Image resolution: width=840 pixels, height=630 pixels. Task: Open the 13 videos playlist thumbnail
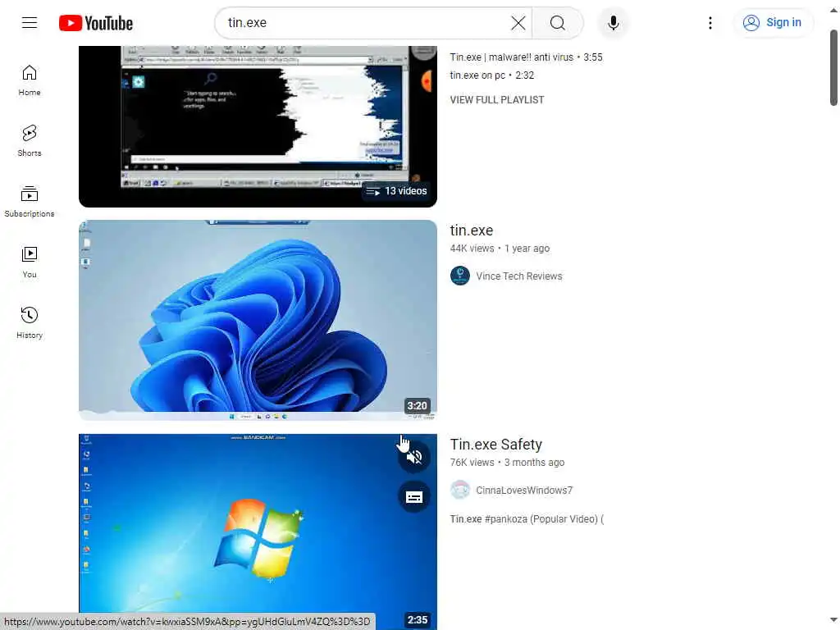pyautogui.click(x=258, y=126)
